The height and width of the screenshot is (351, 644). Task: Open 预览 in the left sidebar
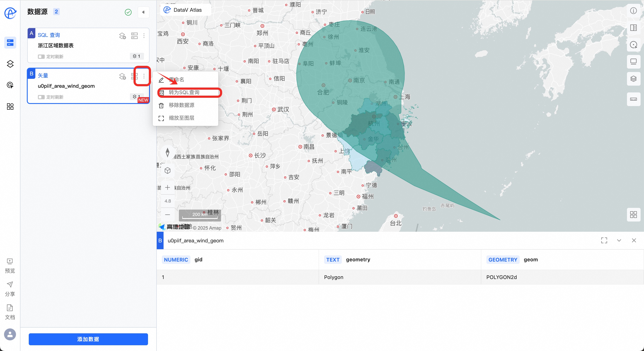[10, 266]
